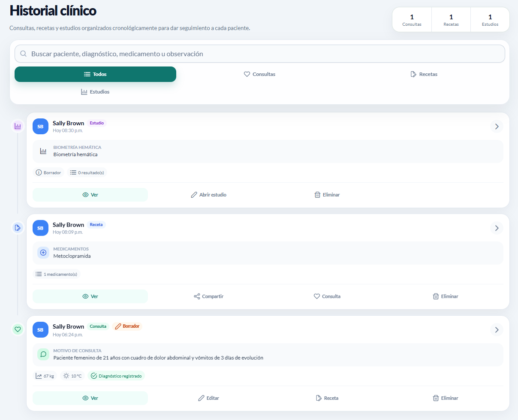Click Hoy 08:30 p.m. timestamp
The width and height of the screenshot is (518, 420).
point(68,130)
